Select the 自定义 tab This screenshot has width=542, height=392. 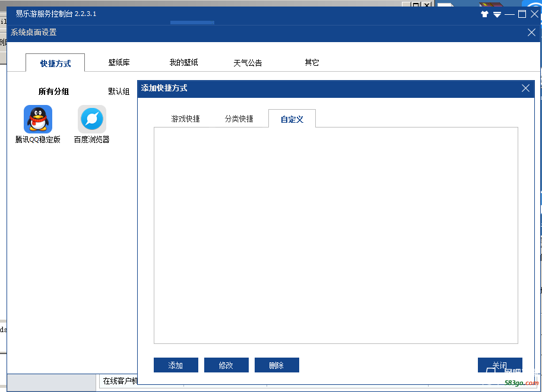pos(291,119)
